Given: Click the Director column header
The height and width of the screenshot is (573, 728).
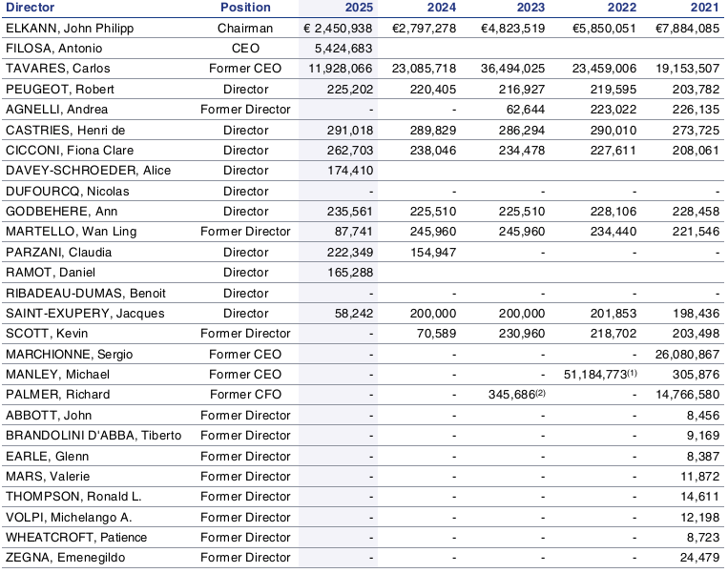Looking at the screenshot, I should pos(31,8).
